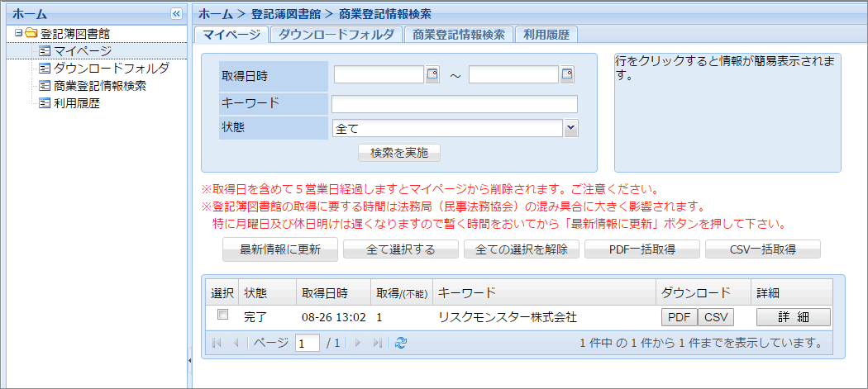The image size is (868, 389).
Task: Open 詳細 for the リスクモンスター株式会社 row
Action: [x=792, y=317]
